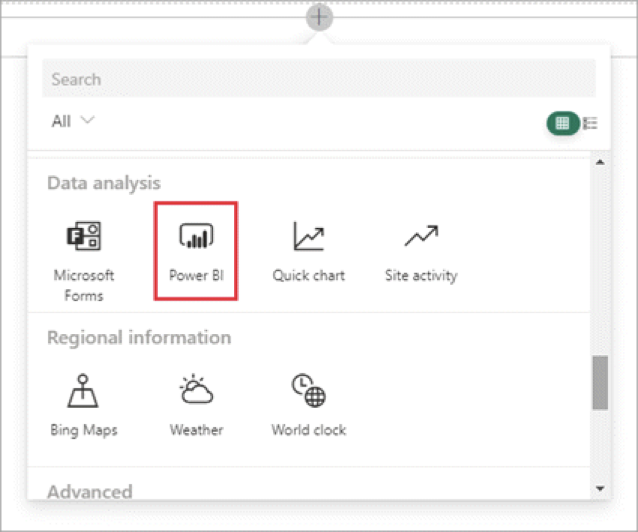
Task: Switch to list view toggle
Action: (590, 123)
